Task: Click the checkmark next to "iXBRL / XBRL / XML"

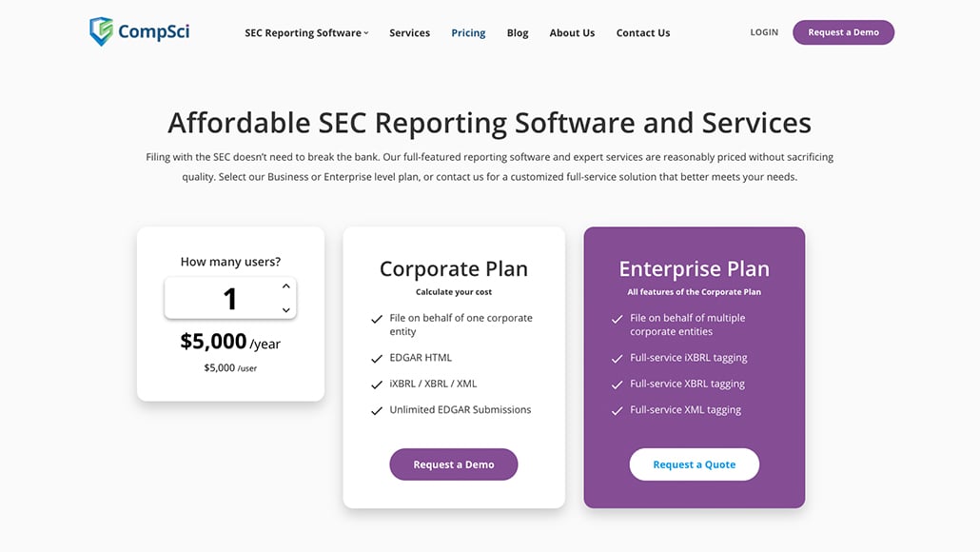Action: click(375, 384)
